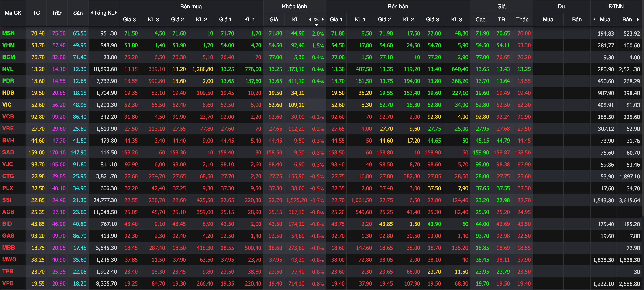644x290 pixels.
Task: Click the % column header label
Action: (x=316, y=20)
